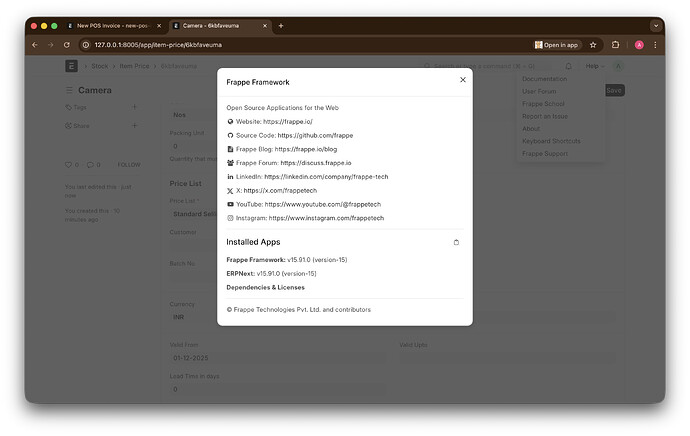Open the browser extensions menu
690x436 pixels.
click(615, 45)
